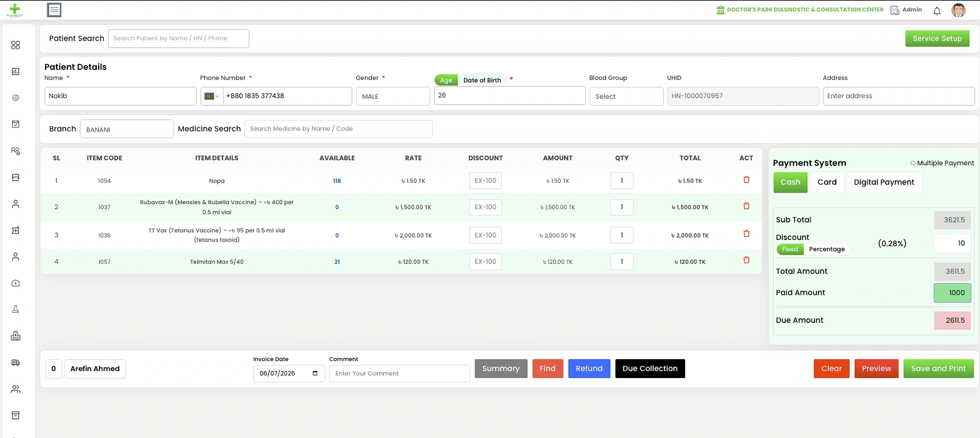This screenshot has height=438, width=980.
Task: Open the Blood Group Select dropdown
Action: tap(626, 96)
